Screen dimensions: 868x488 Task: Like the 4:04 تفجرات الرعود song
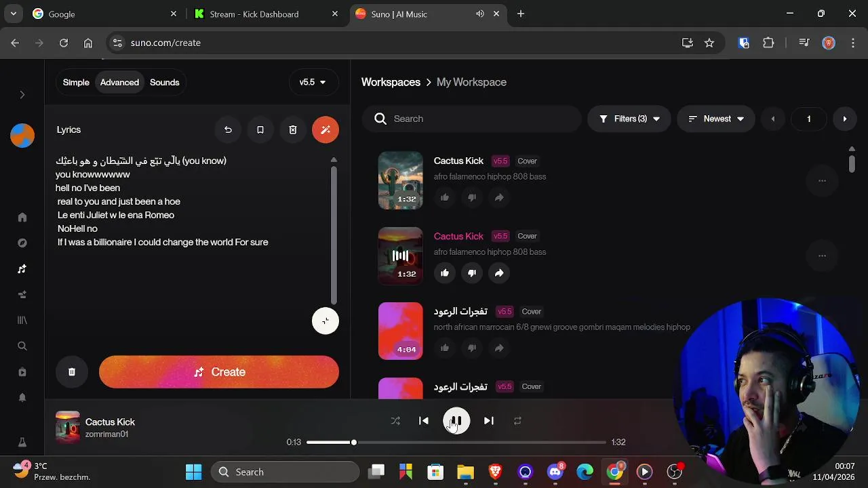445,348
